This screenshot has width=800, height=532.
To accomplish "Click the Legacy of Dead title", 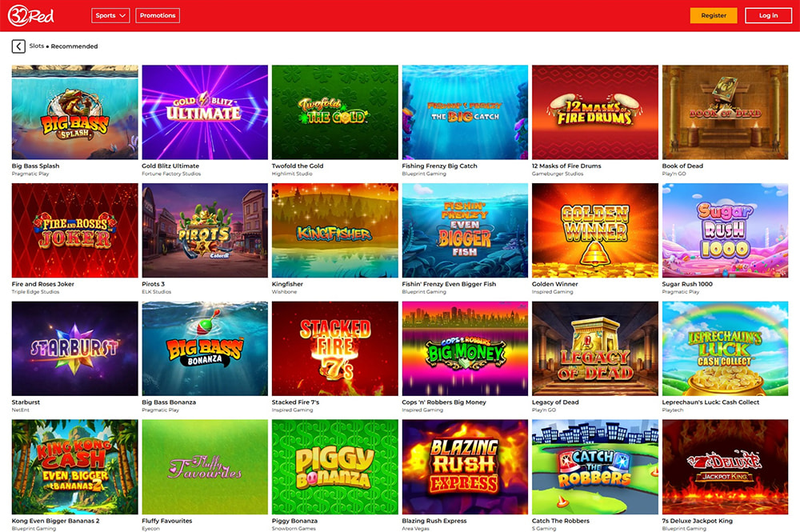I will tap(555, 402).
